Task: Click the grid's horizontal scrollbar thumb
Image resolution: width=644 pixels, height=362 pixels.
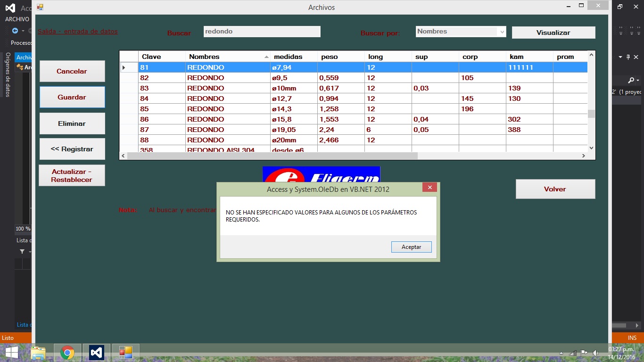Action: [x=272, y=156]
